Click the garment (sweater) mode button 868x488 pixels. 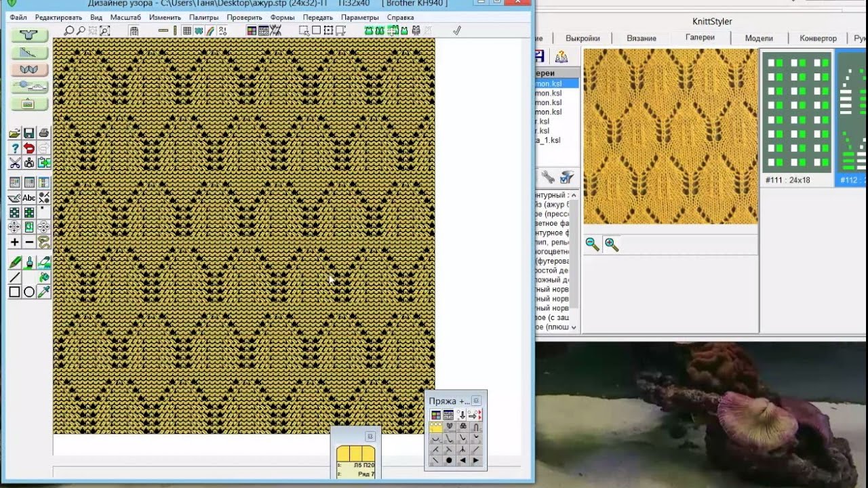29,35
